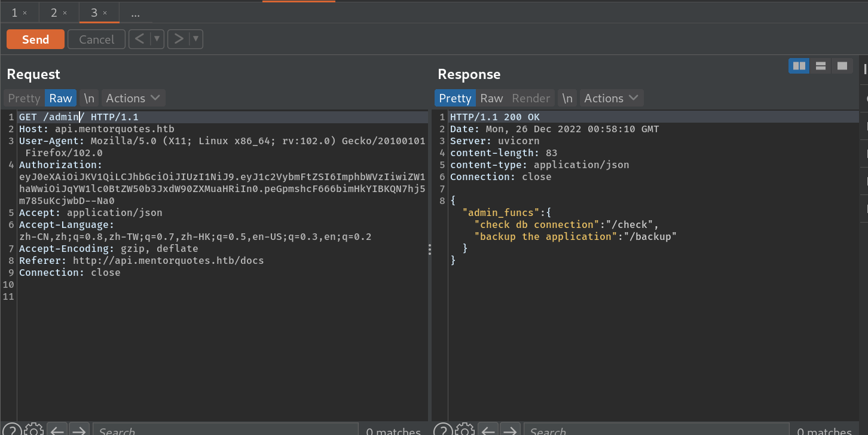Click the orange Send button
Screen dimensions: 868x435
(x=35, y=39)
